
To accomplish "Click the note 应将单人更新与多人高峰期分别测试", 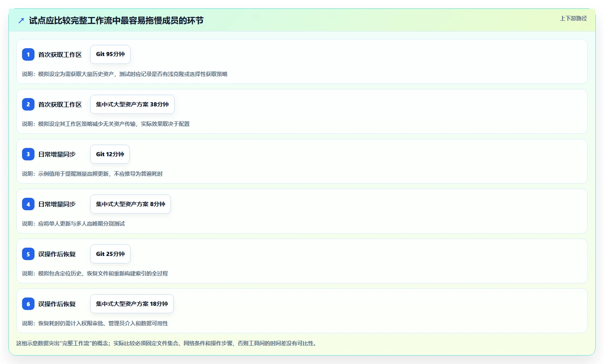I will click(x=73, y=224).
